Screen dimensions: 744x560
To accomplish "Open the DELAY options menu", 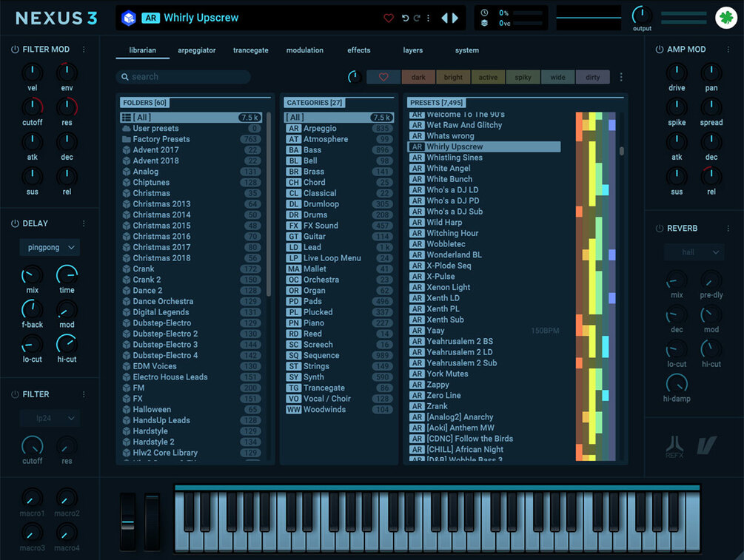I will (84, 223).
